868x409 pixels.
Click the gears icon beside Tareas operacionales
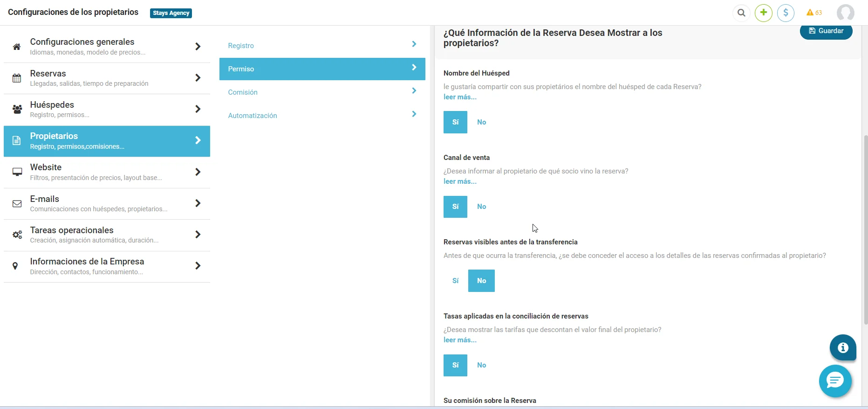tap(17, 235)
